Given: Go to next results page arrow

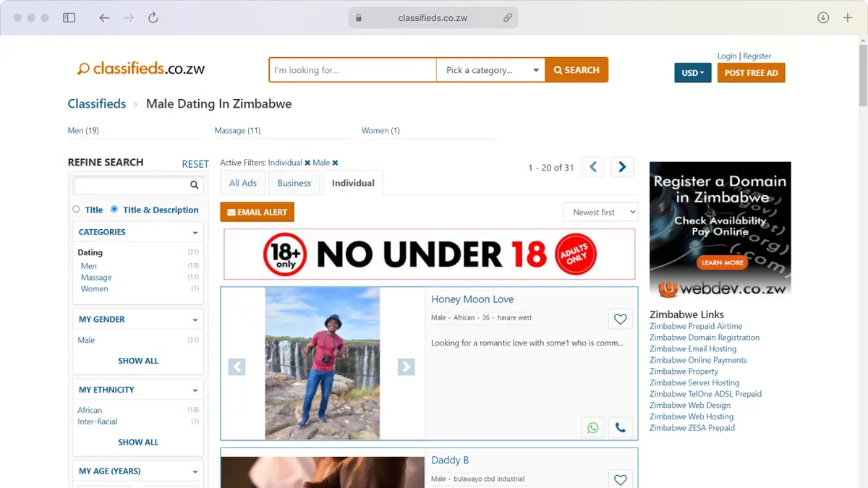Looking at the screenshot, I should pos(622,167).
